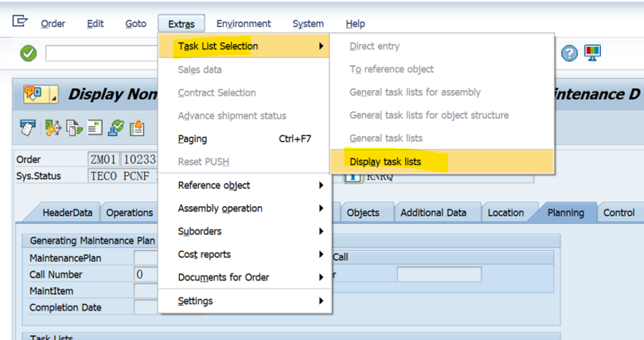Switch to the HeaderData tab

click(x=68, y=213)
